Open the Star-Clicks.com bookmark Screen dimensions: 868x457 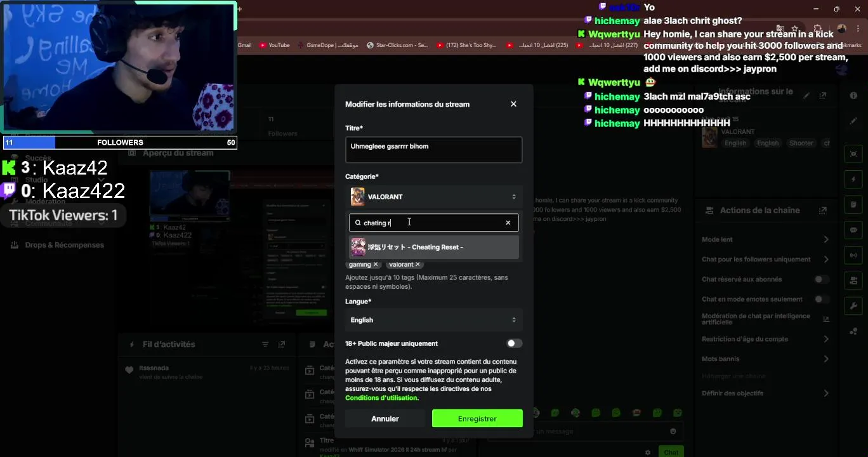point(397,45)
